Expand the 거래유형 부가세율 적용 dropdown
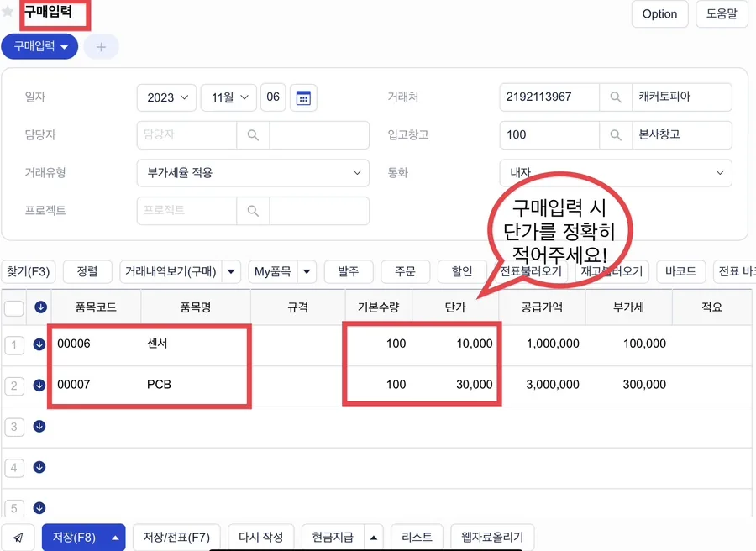Image resolution: width=756 pixels, height=551 pixels. (253, 173)
